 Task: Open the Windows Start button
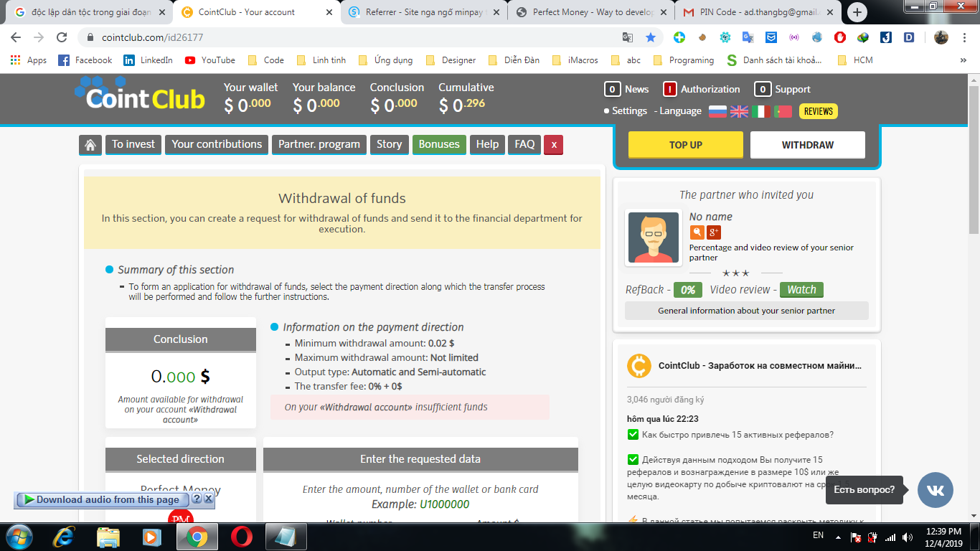pos(19,537)
